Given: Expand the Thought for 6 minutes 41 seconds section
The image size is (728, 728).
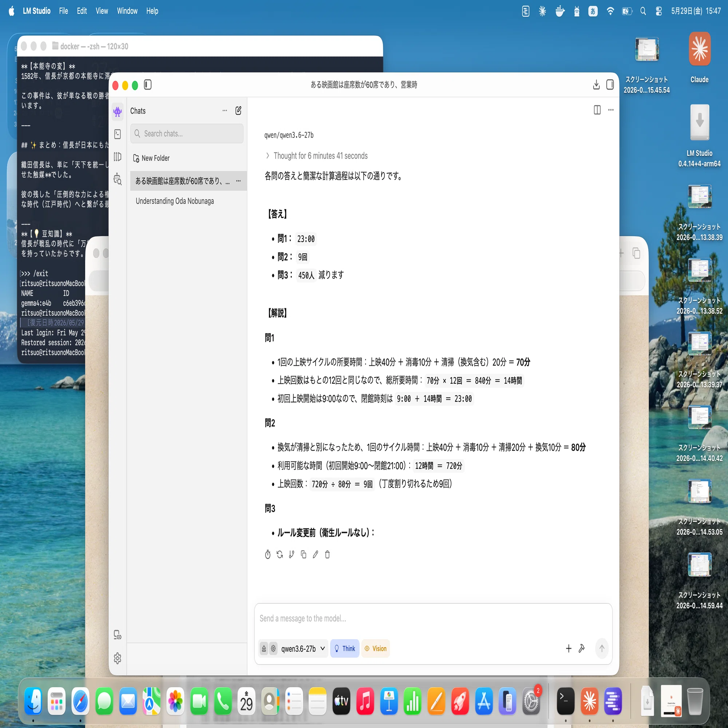Looking at the screenshot, I should (317, 156).
